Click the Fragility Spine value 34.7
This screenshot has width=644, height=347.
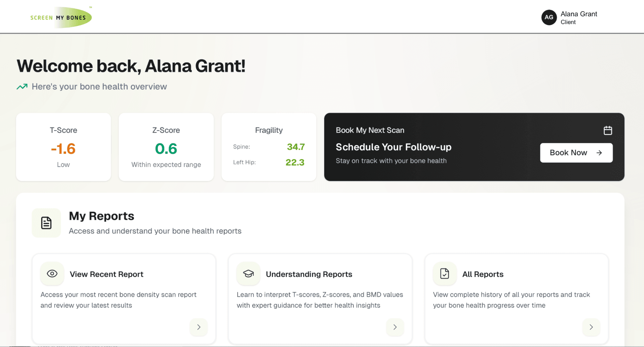296,147
